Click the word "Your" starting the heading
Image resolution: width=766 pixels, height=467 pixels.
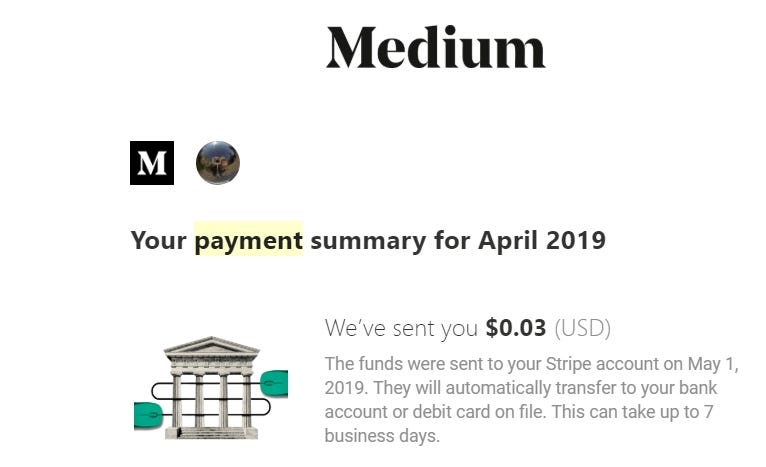point(159,240)
